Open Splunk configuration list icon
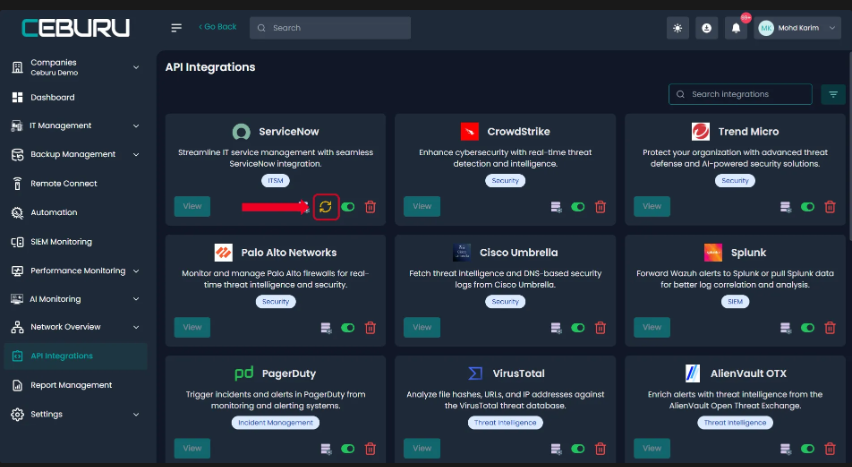Image resolution: width=852 pixels, height=467 pixels. 785,328
